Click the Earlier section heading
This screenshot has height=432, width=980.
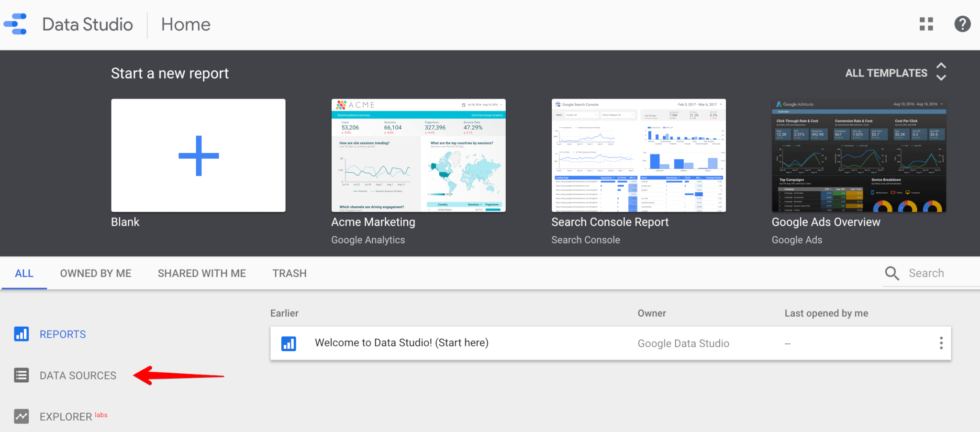coord(284,313)
